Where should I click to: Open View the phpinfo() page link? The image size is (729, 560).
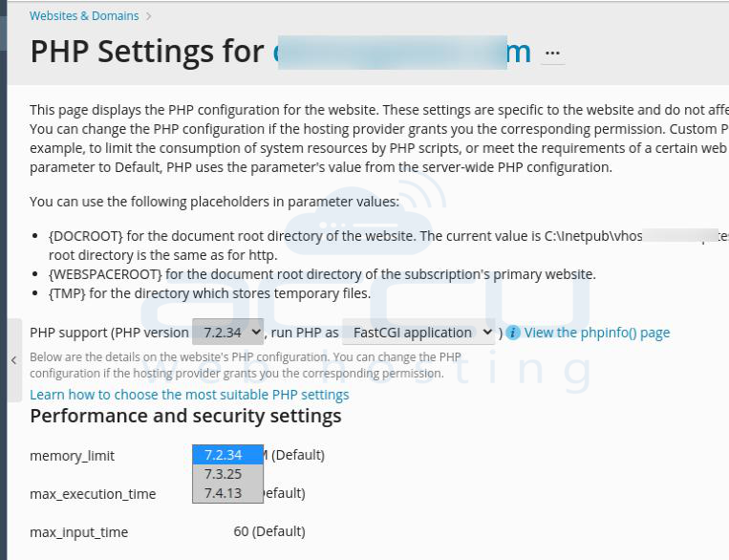[x=597, y=333]
